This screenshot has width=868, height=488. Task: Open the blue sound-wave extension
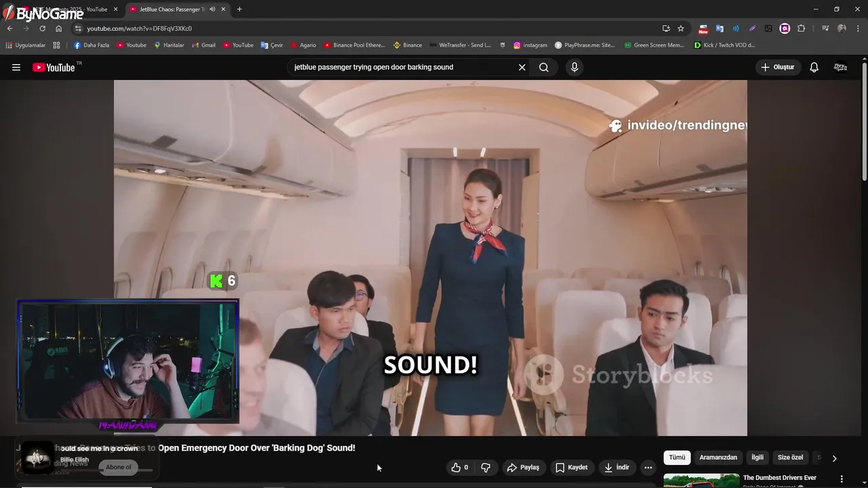click(x=736, y=28)
